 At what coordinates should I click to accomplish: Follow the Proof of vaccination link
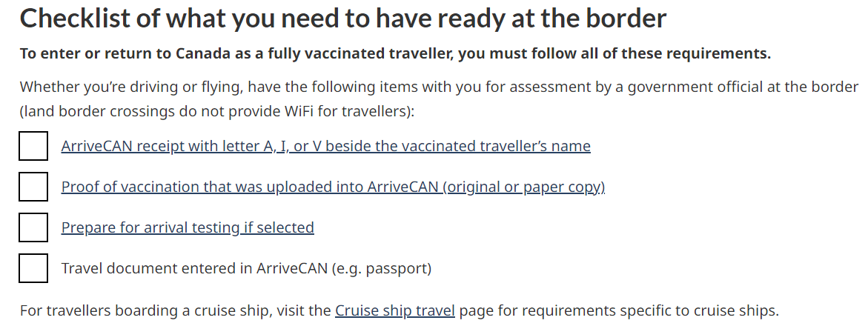tap(252, 187)
